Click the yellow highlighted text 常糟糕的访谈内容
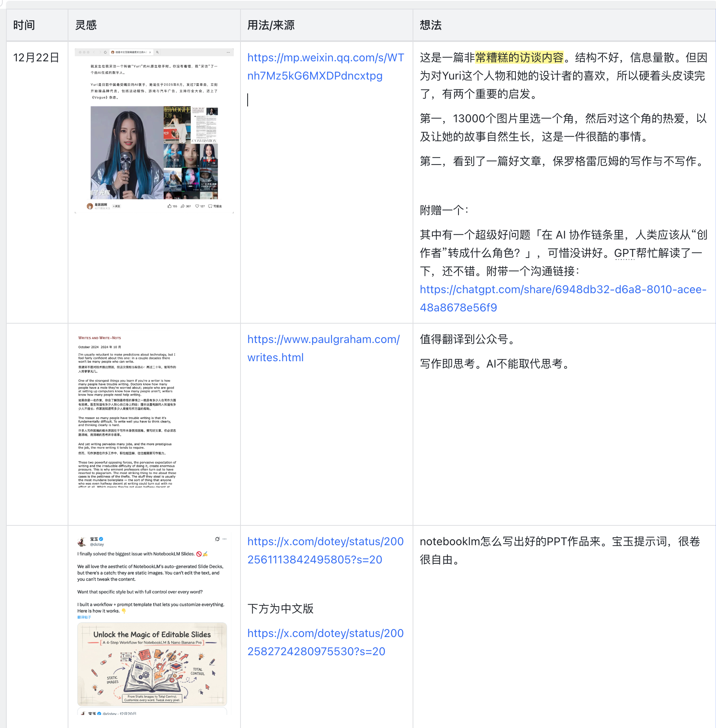Image resolution: width=716 pixels, height=728 pixels. (519, 58)
